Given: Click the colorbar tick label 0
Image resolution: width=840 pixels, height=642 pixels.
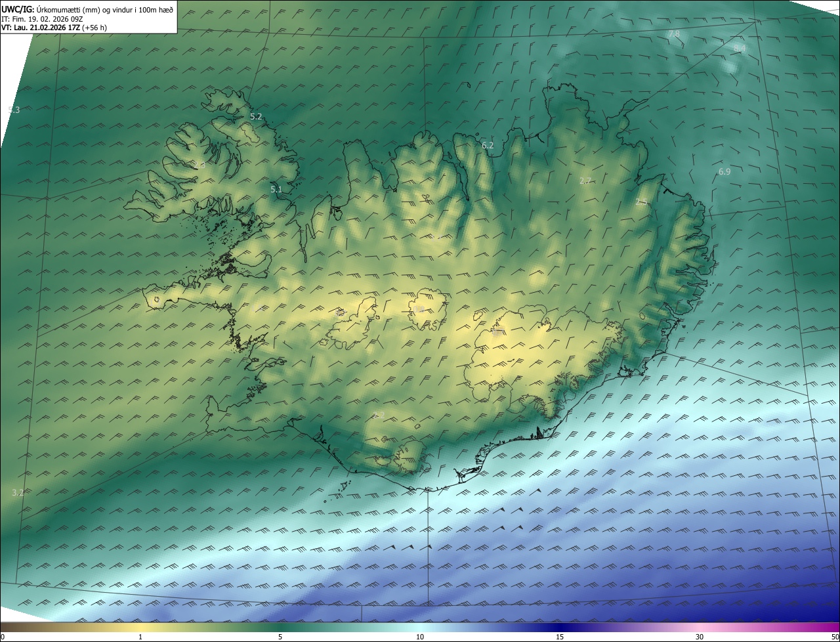Looking at the screenshot, I should (x=3, y=637).
